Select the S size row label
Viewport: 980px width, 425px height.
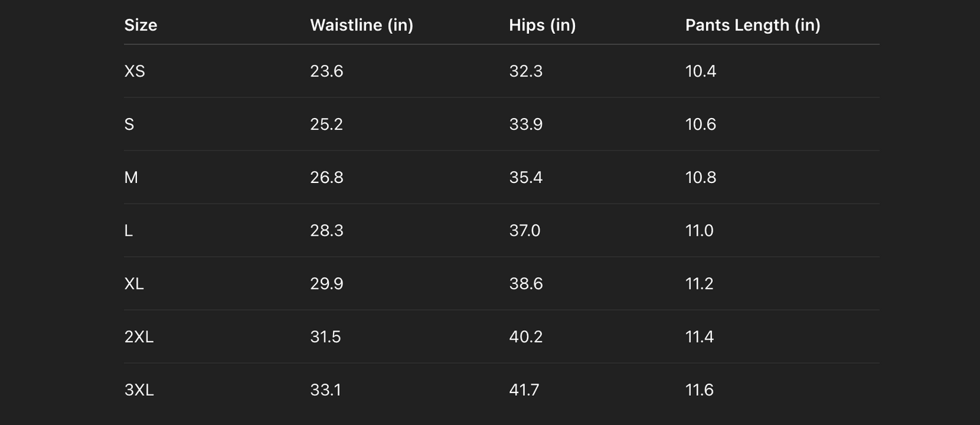(x=129, y=124)
